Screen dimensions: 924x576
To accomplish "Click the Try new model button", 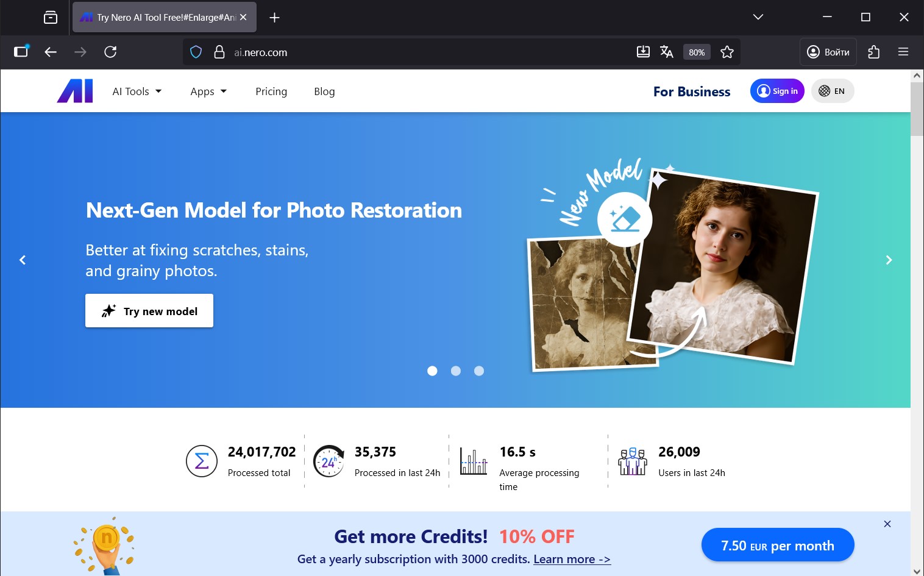I will 149,311.
